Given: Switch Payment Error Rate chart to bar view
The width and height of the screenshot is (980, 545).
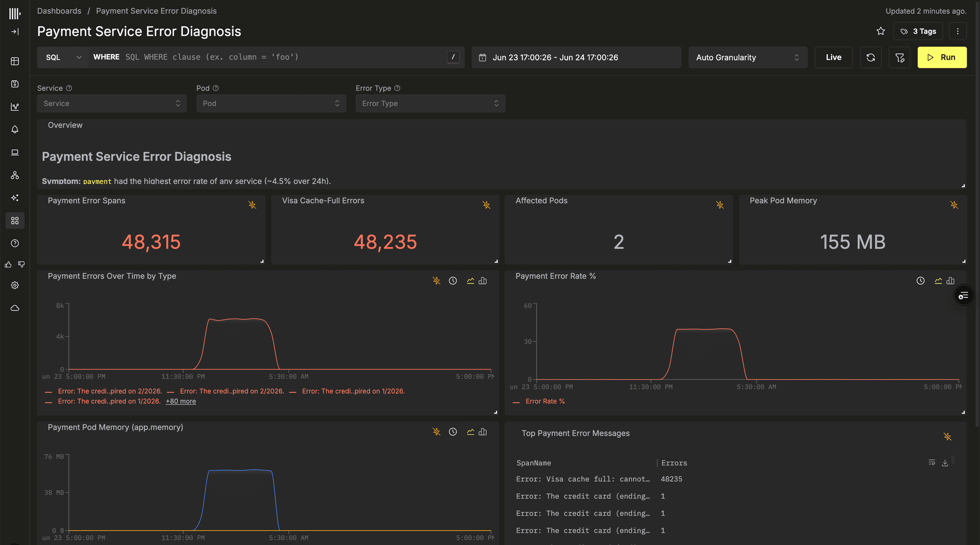Looking at the screenshot, I should [x=950, y=281].
